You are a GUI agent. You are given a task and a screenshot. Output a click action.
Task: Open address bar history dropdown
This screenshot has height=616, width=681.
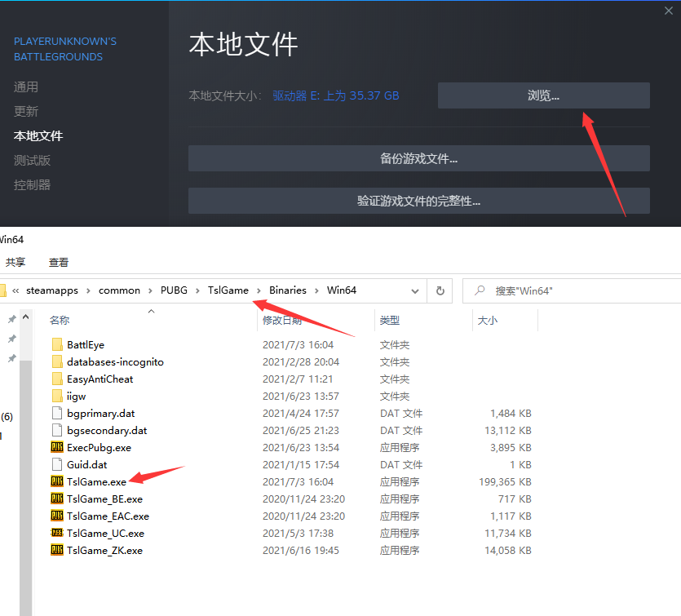[415, 291]
